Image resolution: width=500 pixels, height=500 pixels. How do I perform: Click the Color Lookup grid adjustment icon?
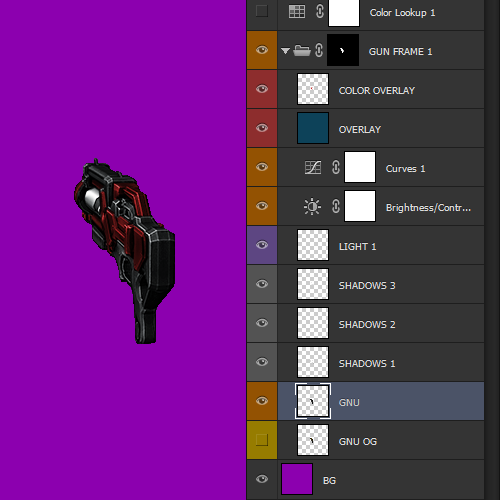pyautogui.click(x=297, y=12)
